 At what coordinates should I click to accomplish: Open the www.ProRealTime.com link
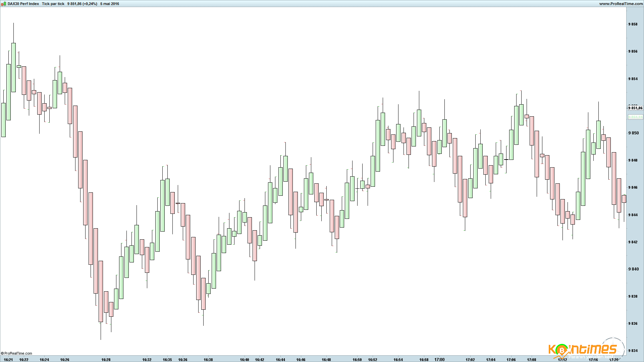point(621,4)
